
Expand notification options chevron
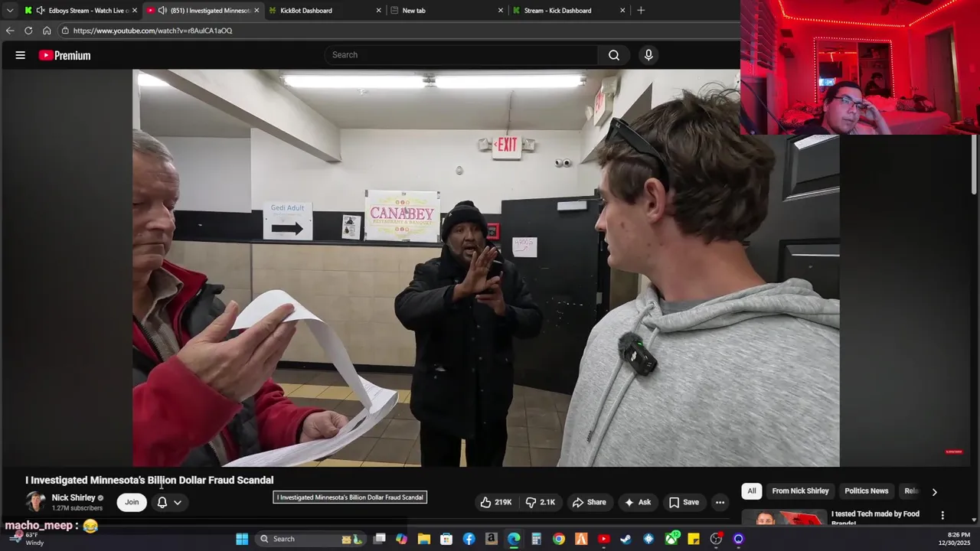(x=178, y=502)
